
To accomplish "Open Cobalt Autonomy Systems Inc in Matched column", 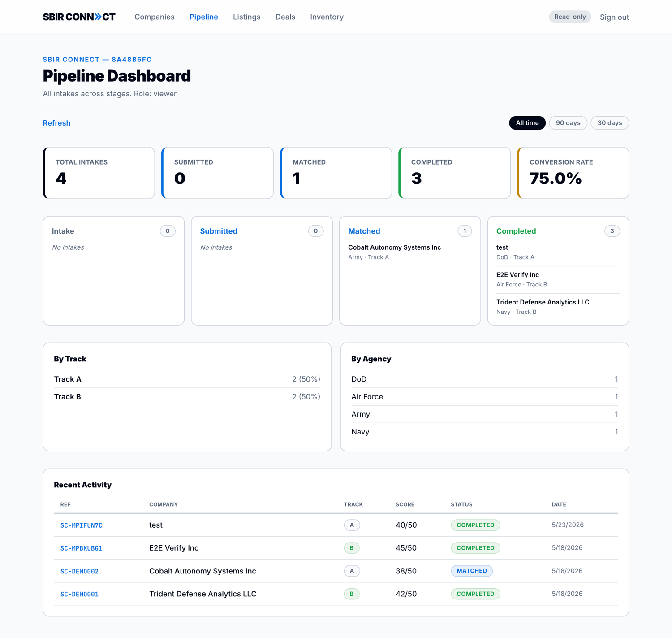I will point(410,252).
